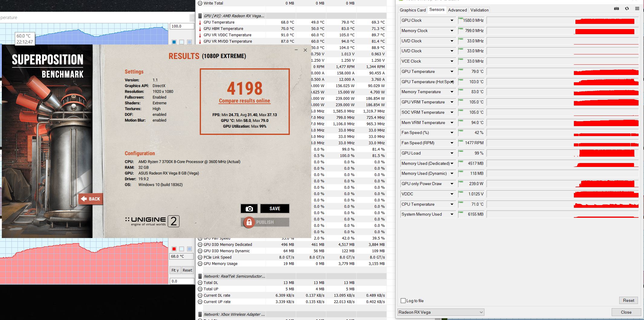Viewport: 644px width, 320px height.
Task: Open the Validation tab
Action: pyautogui.click(x=479, y=10)
